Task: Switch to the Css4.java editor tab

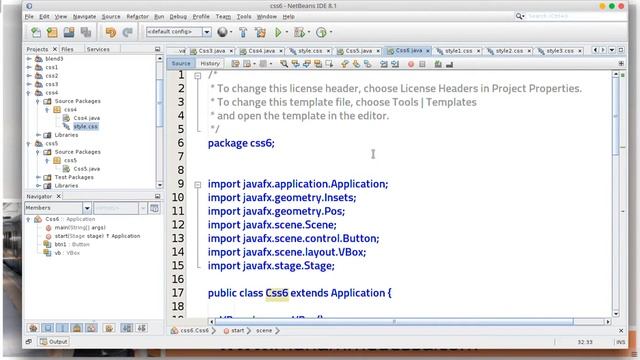Action: (261, 51)
